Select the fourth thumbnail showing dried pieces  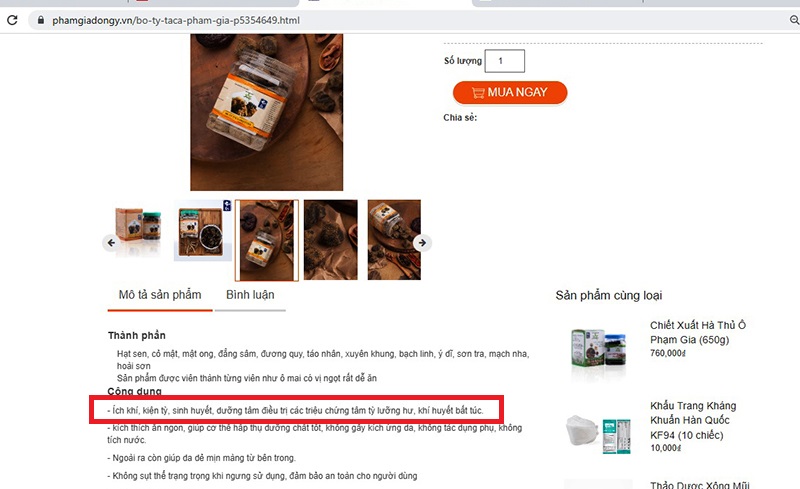331,240
